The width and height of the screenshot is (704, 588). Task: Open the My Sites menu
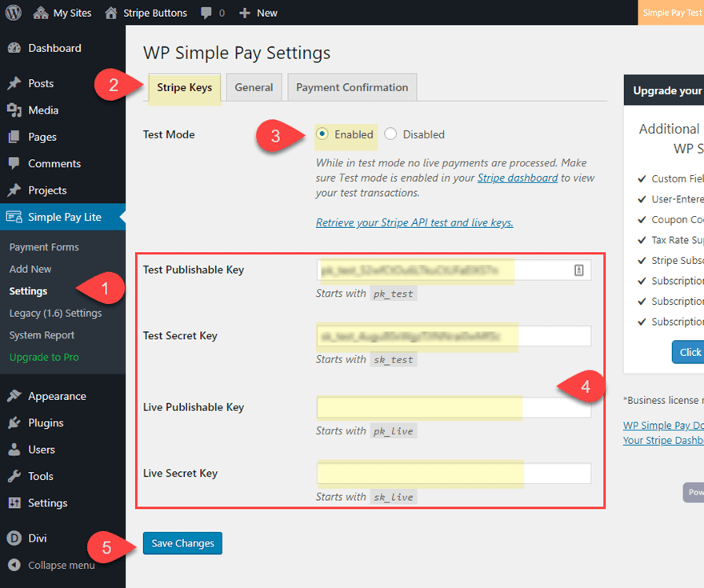[62, 13]
